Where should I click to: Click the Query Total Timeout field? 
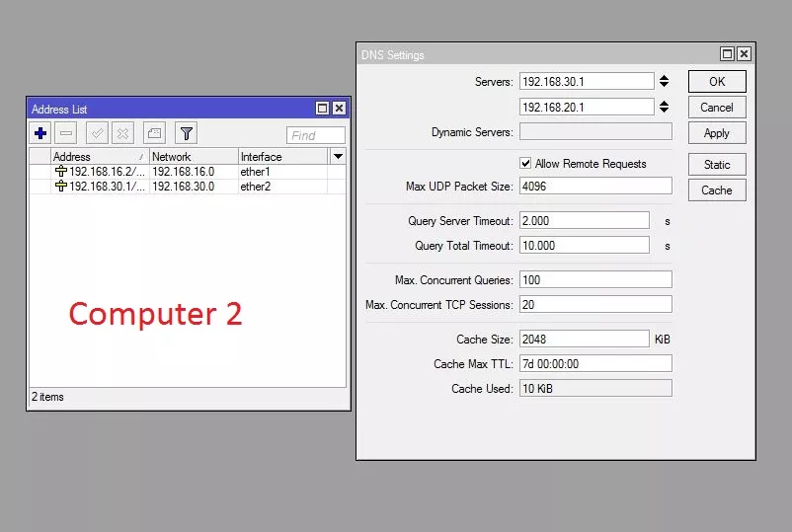[x=585, y=246]
